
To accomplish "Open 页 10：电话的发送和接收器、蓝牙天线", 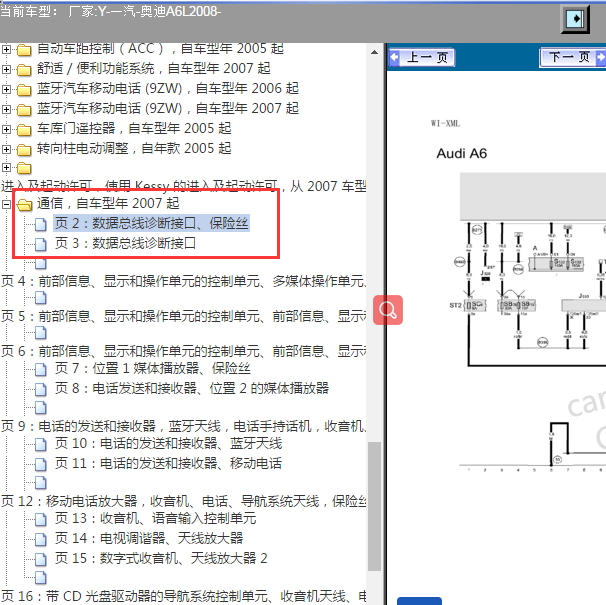I will point(169,444).
